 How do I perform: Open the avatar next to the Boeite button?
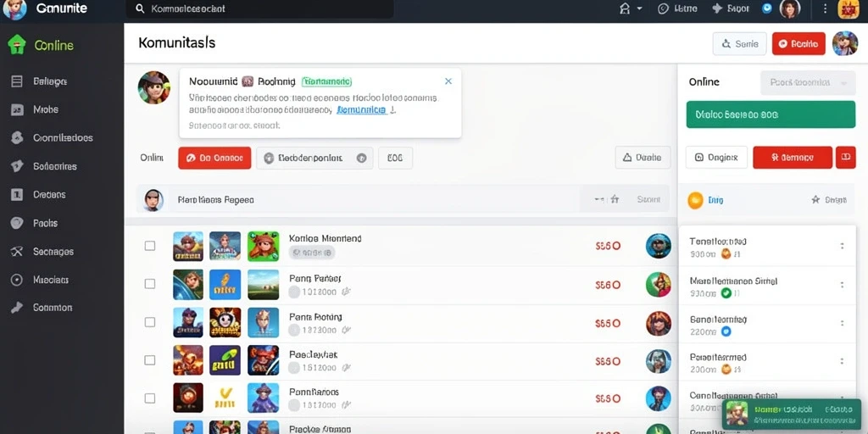point(845,43)
